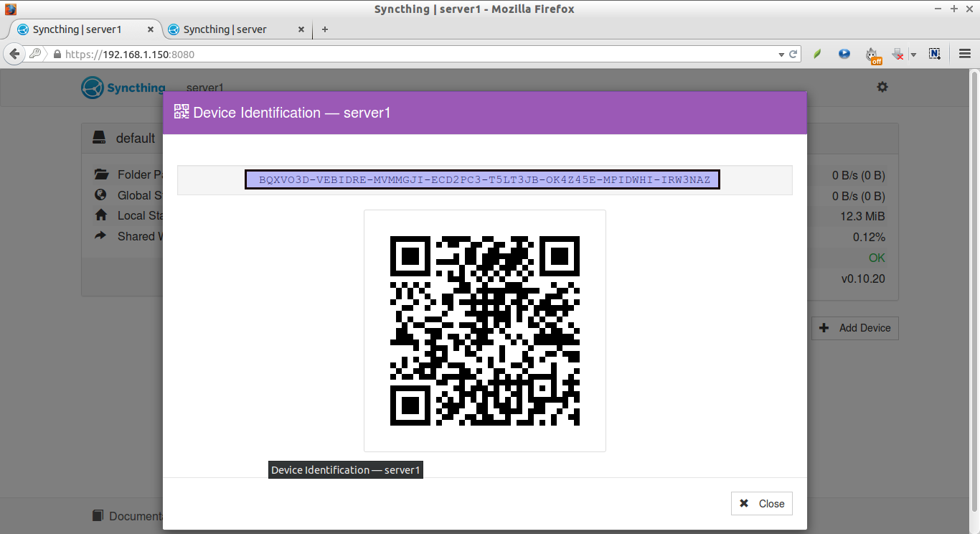Click the QR code image
Viewport: 980px width, 534px height.
pos(484,331)
